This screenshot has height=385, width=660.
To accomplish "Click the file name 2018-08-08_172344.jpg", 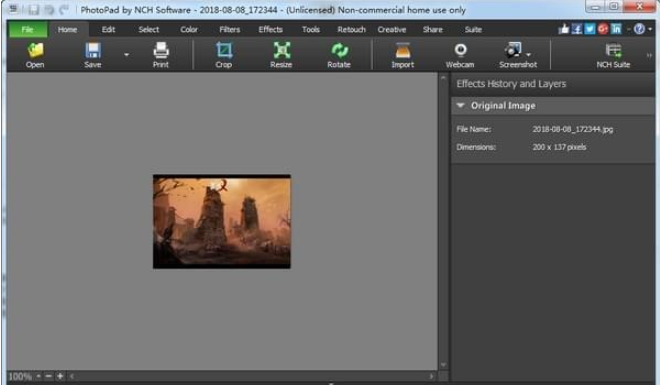I will coord(572,129).
